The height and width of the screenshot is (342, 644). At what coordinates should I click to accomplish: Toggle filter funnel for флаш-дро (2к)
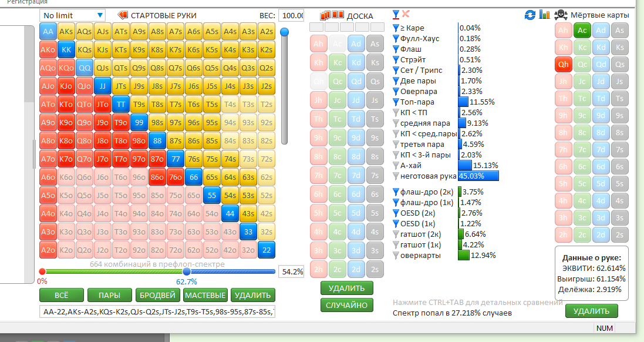396,192
